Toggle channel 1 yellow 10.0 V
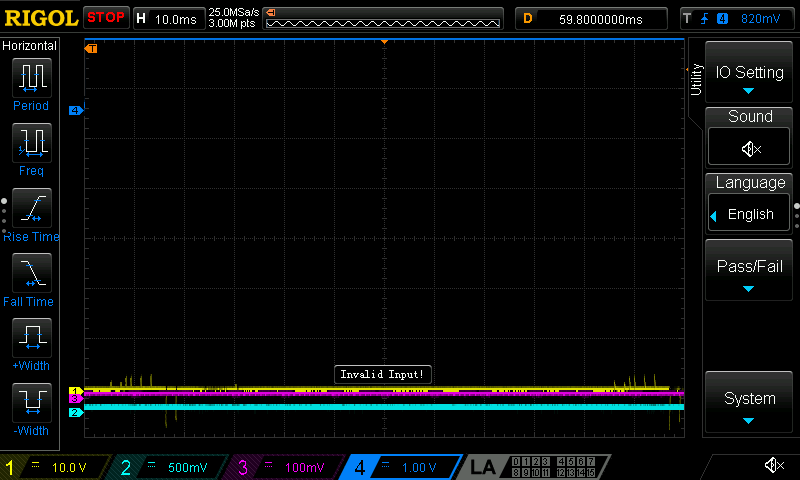The width and height of the screenshot is (800, 480). click(55, 467)
